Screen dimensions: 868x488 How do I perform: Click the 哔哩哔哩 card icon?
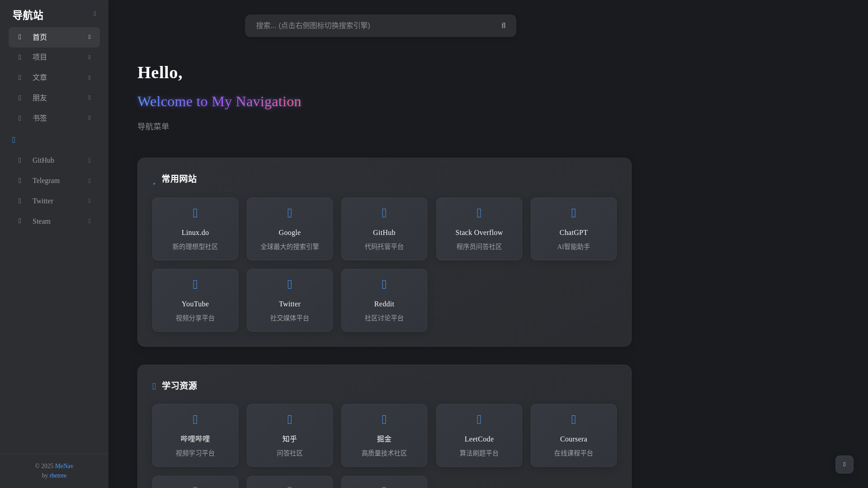point(195,419)
